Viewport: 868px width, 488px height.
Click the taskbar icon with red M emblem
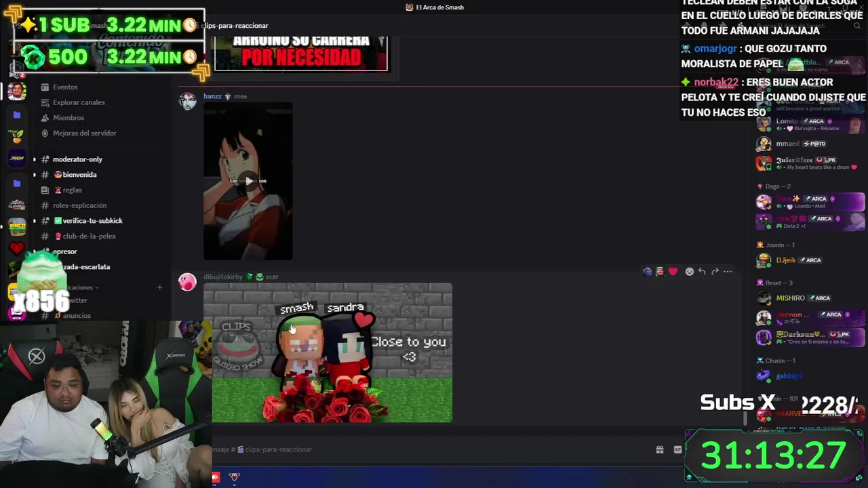click(235, 478)
